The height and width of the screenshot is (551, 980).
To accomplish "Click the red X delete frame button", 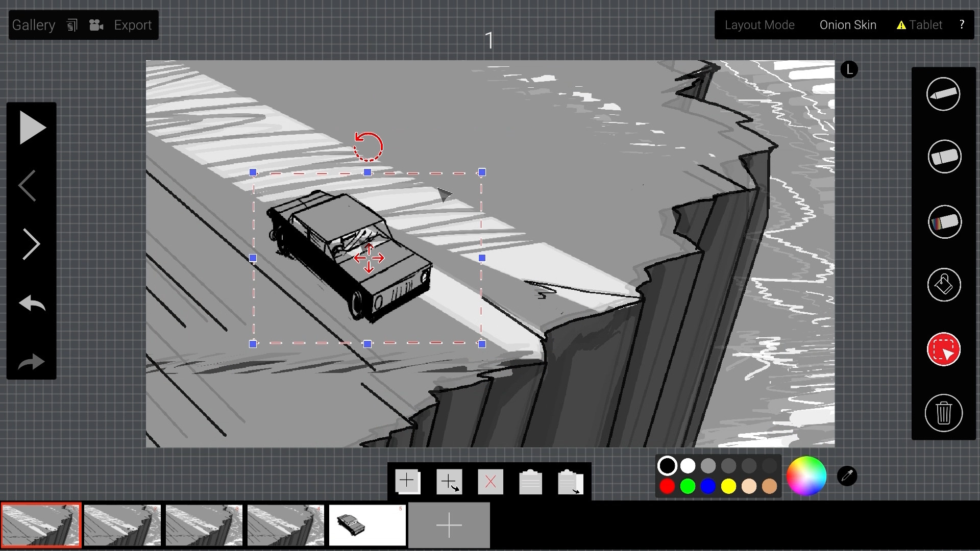I will [x=490, y=481].
